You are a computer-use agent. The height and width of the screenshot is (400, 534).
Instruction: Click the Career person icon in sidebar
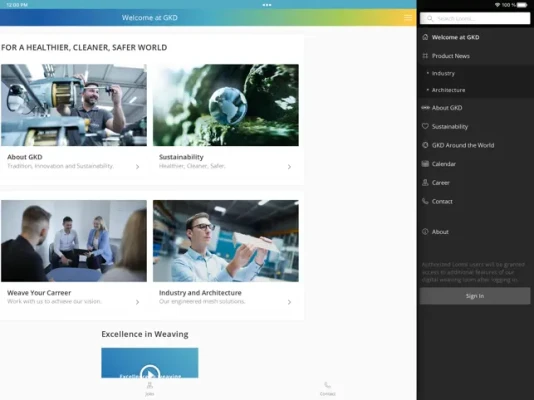(x=425, y=182)
